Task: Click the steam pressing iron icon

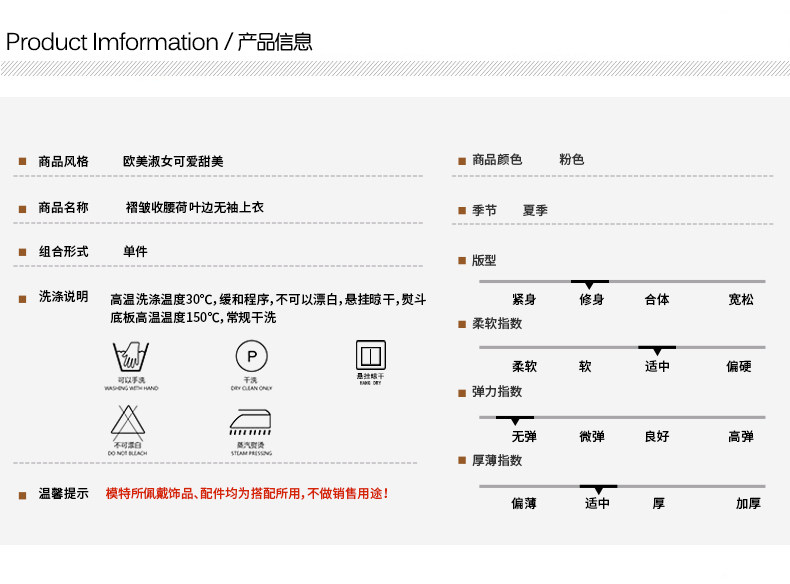Action: click(x=250, y=422)
